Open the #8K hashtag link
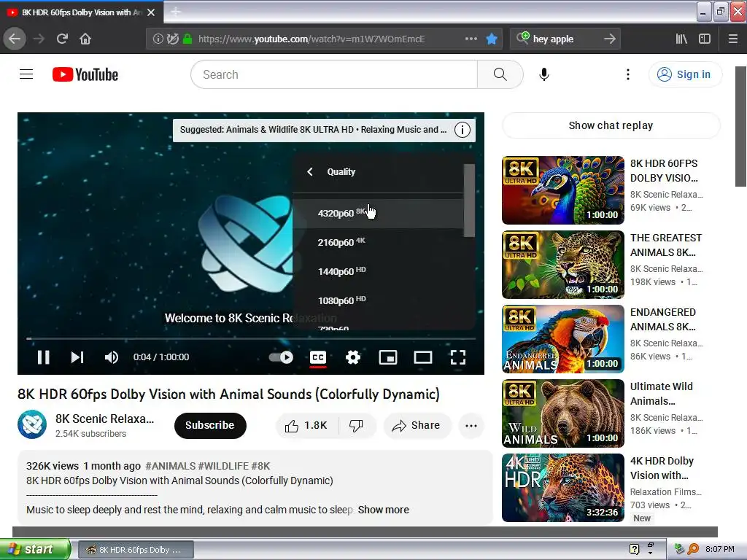Screen dimensions: 747x560 coord(260,466)
